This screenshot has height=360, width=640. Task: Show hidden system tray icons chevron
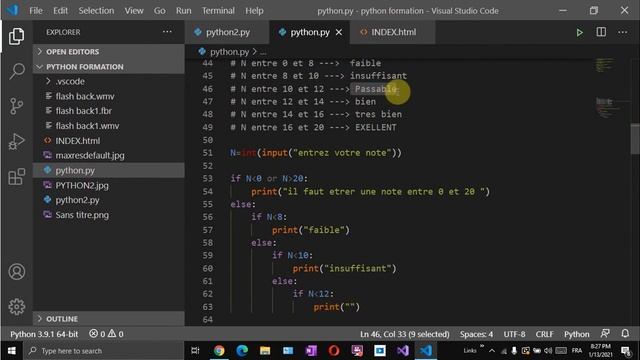point(492,351)
